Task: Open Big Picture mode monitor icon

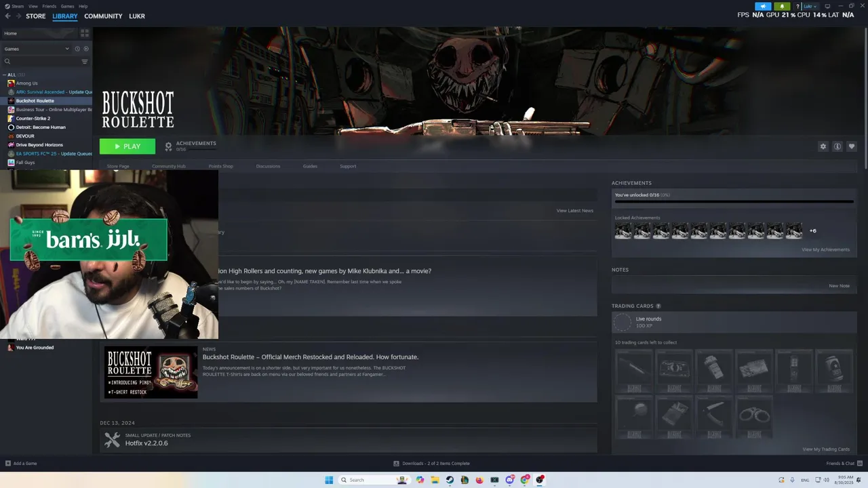Action: coord(827,6)
